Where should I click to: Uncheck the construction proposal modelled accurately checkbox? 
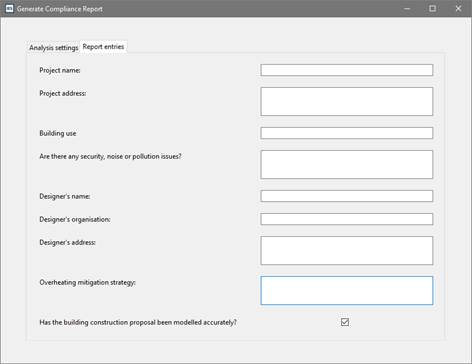[x=345, y=322]
